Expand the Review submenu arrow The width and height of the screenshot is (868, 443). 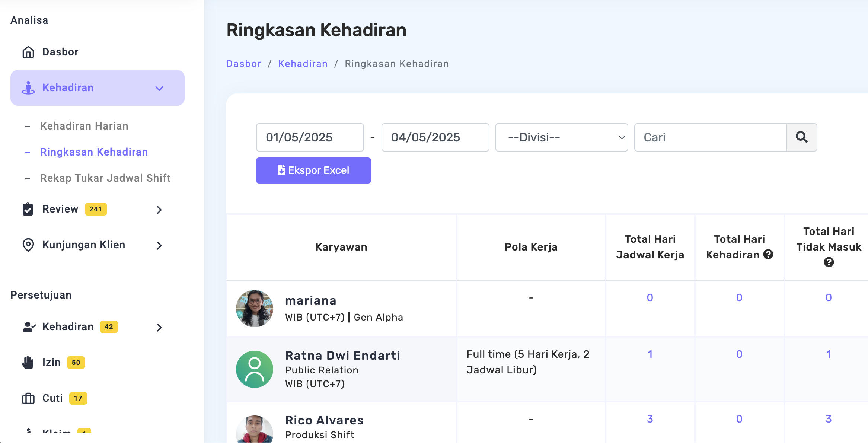159,210
